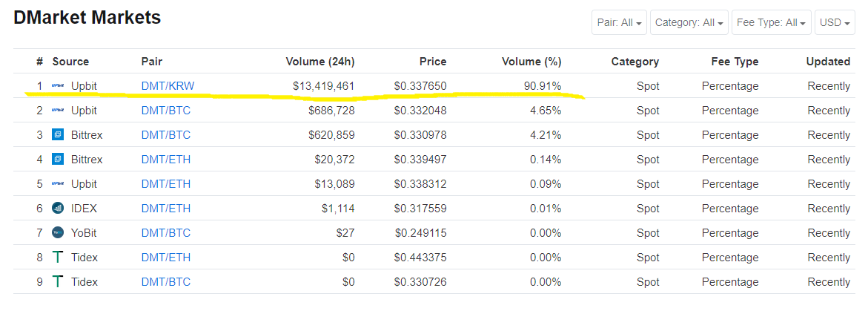The width and height of the screenshot is (868, 311).
Task: Open Bittrex's DMT/ETH pair link in row 4
Action: point(165,159)
